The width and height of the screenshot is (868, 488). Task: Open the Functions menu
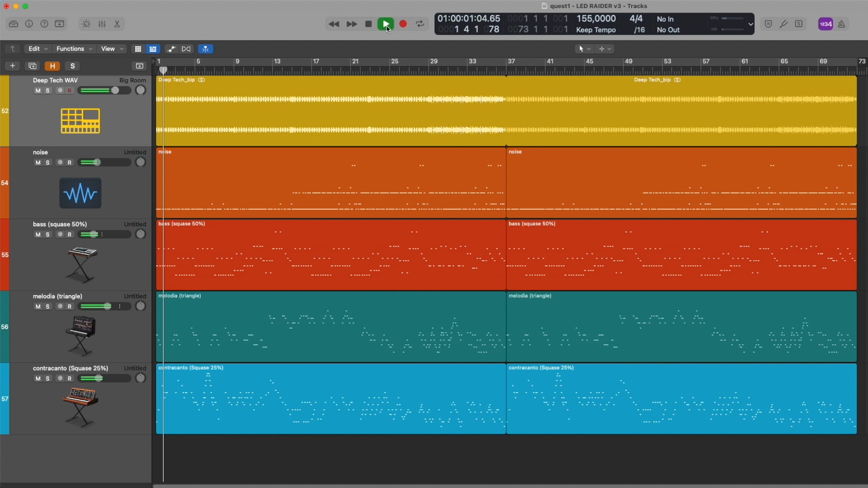coord(71,49)
